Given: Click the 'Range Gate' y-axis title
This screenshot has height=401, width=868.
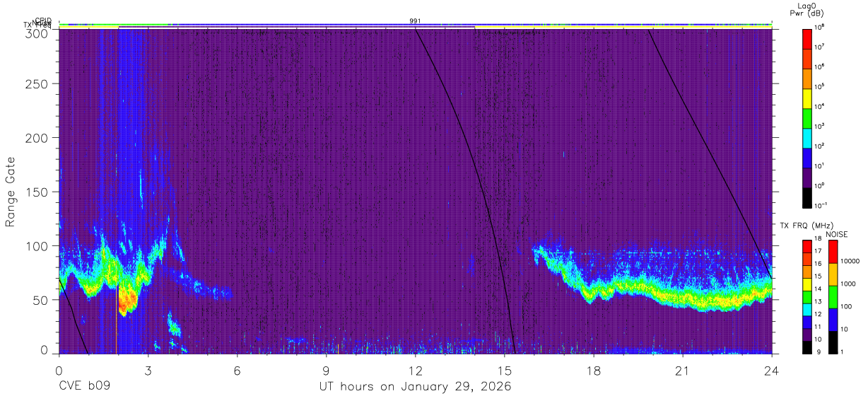Looking at the screenshot, I should coord(11,192).
